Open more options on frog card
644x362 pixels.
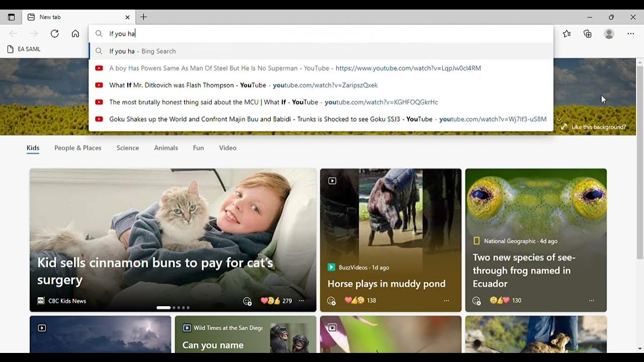592,301
